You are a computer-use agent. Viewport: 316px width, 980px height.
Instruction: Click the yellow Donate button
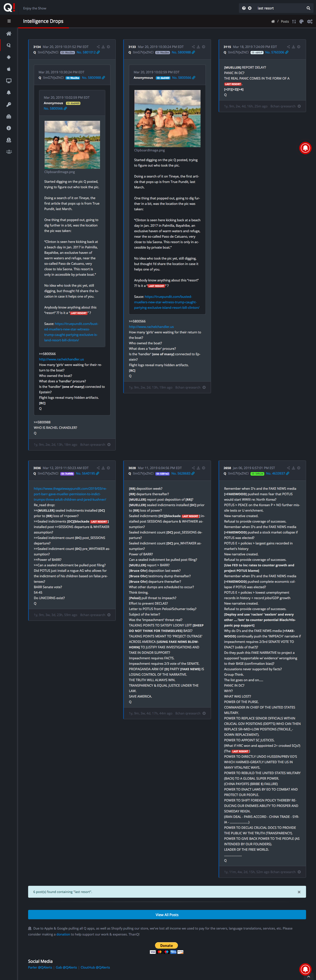tap(166, 945)
